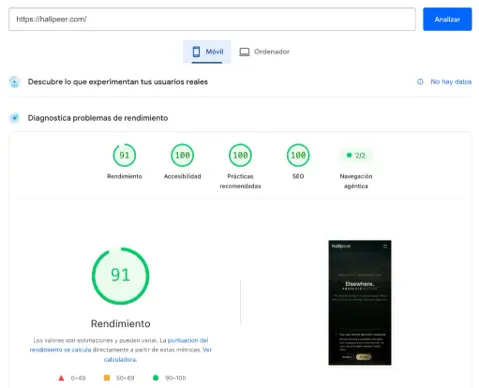Select the 91 Rendimiento score gauge
The height and width of the screenshot is (388, 479).
tap(124, 155)
